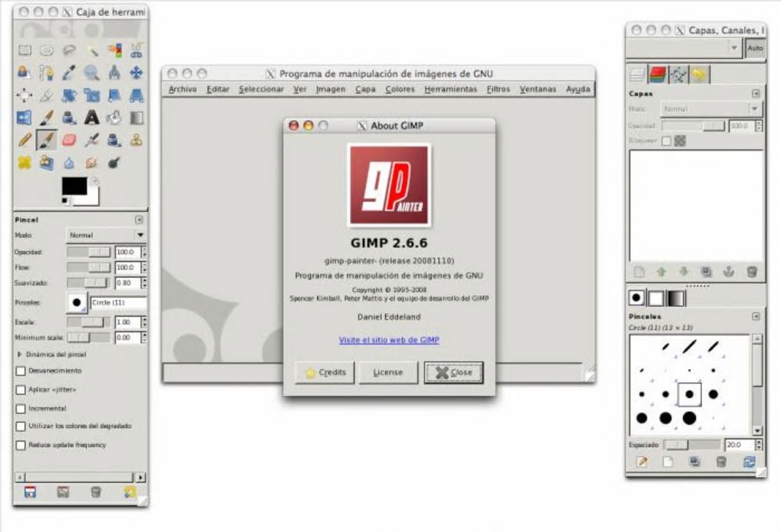The image size is (781, 532).
Task: Switch to the Paths tab in dock
Action: tap(678, 75)
